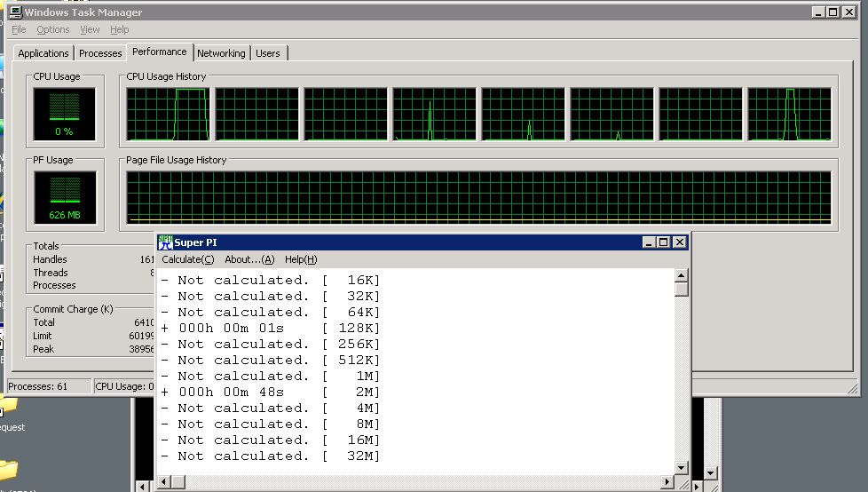Screen dimensions: 868x492
Task: Minimize the Super PI window
Action: (x=649, y=242)
